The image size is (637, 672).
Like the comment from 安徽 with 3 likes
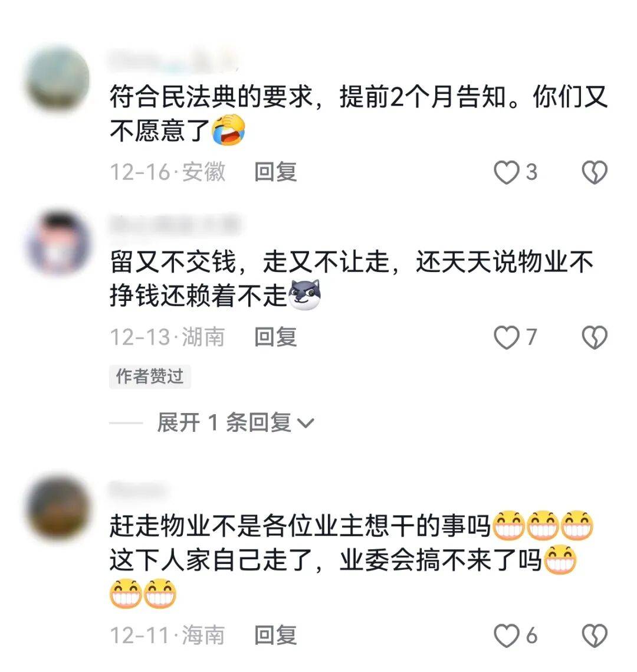pos(506,172)
